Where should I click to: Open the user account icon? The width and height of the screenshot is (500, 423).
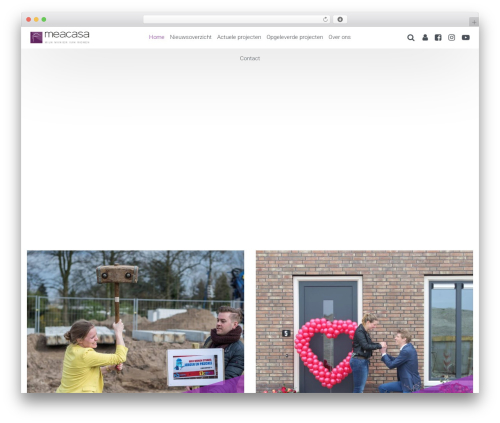pyautogui.click(x=425, y=37)
